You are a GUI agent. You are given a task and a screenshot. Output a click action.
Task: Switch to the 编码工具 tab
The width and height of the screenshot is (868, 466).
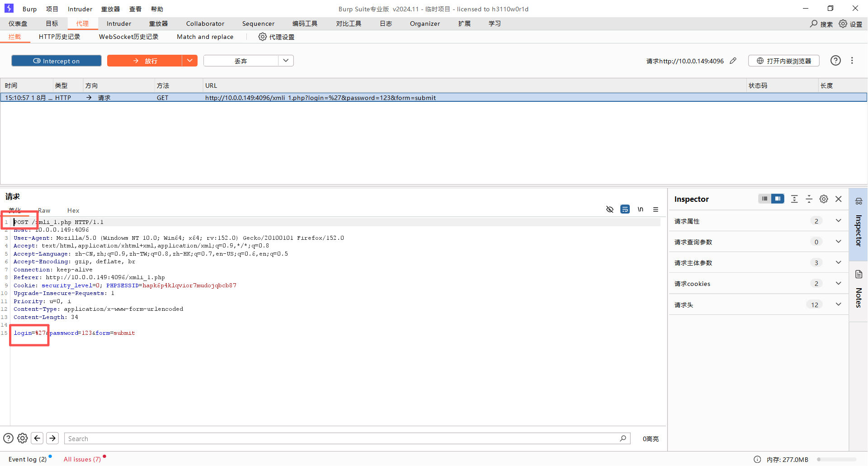pos(305,24)
